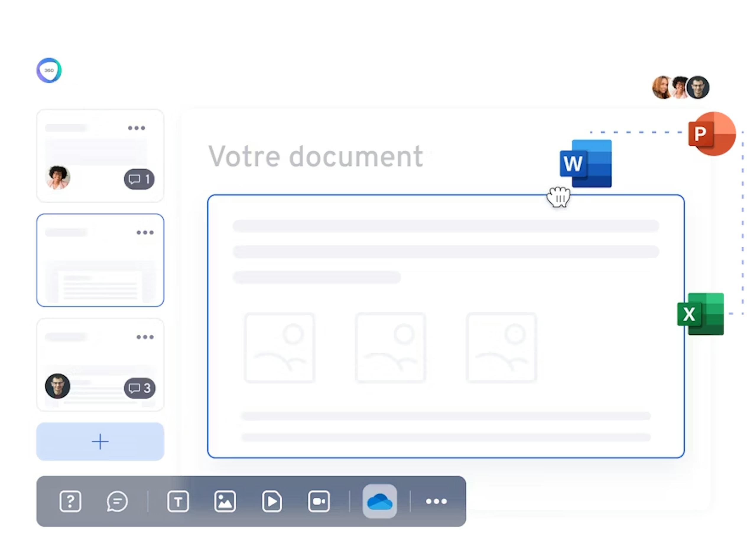
Task: Select the highlighted second slide thumbnail
Action: point(100,260)
